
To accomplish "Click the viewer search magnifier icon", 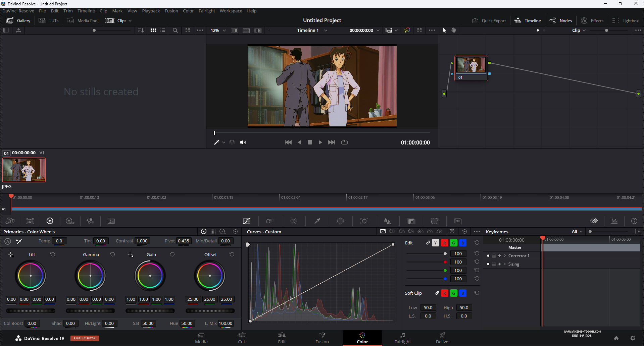I will tap(175, 30).
